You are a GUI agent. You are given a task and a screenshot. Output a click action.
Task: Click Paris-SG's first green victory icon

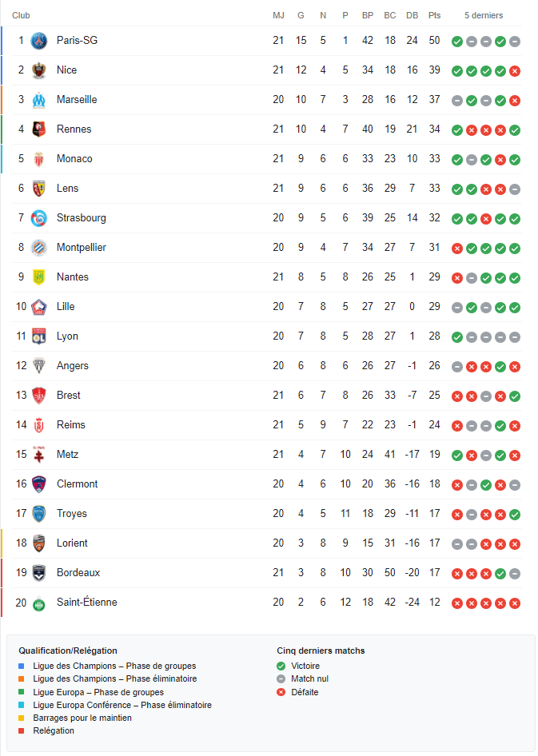(457, 42)
